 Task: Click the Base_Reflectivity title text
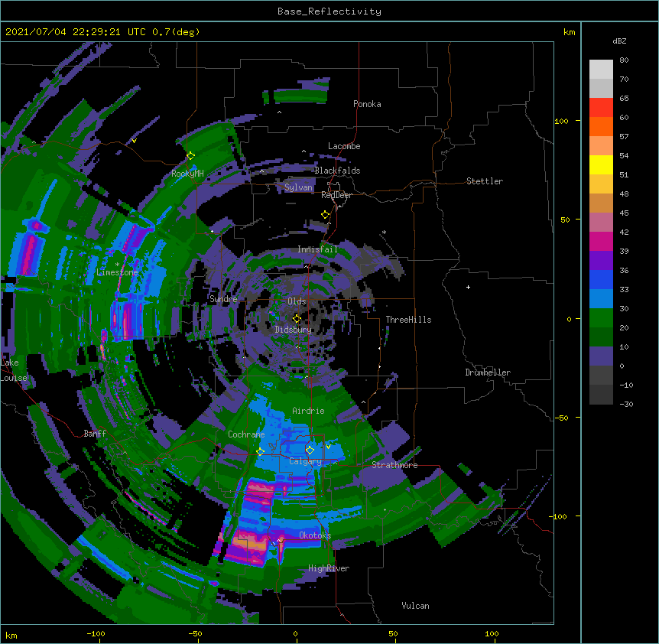point(329,11)
